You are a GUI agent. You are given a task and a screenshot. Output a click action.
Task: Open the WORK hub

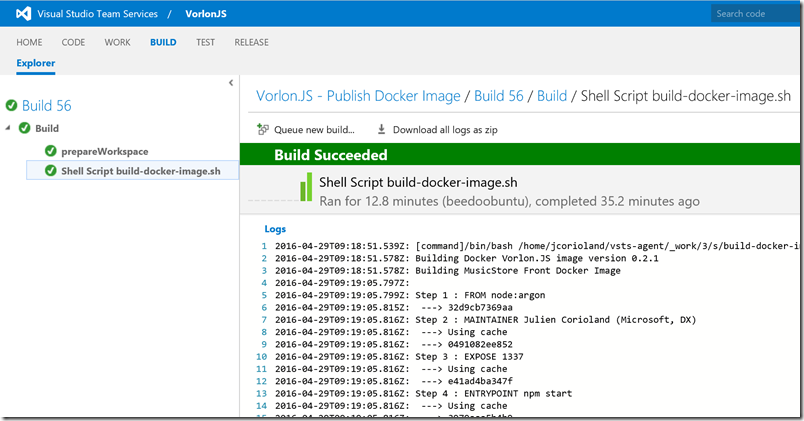tap(117, 43)
